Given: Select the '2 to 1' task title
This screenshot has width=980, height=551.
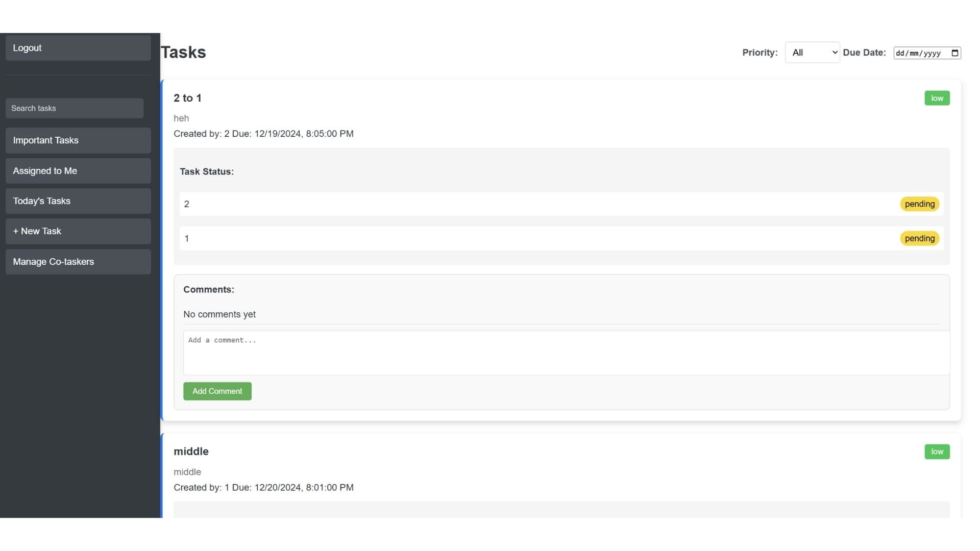Looking at the screenshot, I should [187, 98].
